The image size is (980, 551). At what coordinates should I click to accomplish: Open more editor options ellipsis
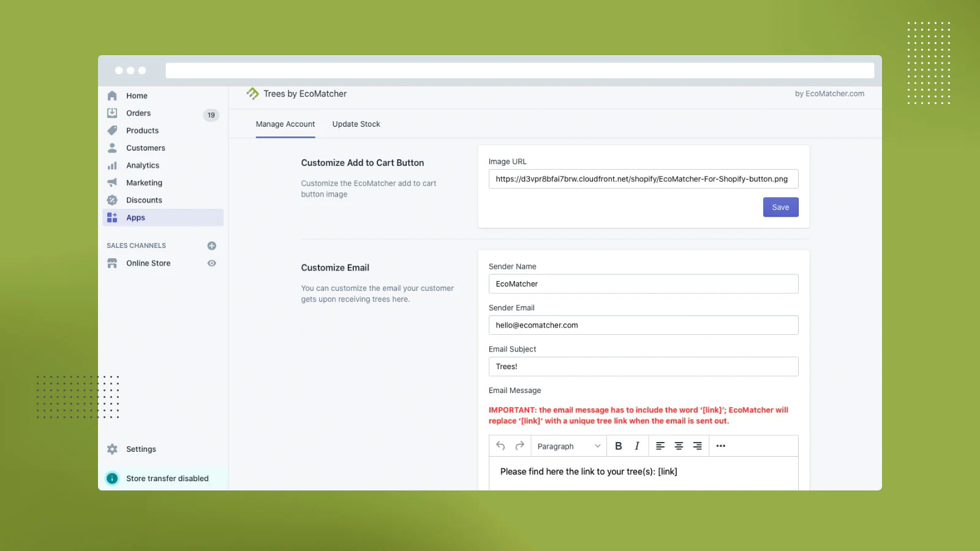point(721,446)
